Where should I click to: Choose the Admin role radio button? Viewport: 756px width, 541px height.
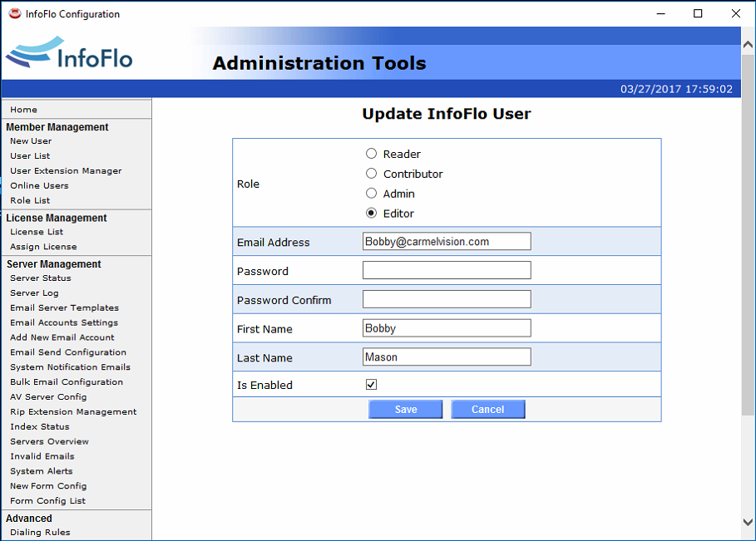pyautogui.click(x=372, y=194)
